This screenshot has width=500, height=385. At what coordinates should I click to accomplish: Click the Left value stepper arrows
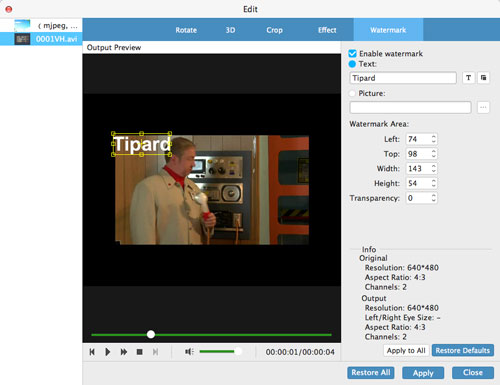click(x=433, y=139)
